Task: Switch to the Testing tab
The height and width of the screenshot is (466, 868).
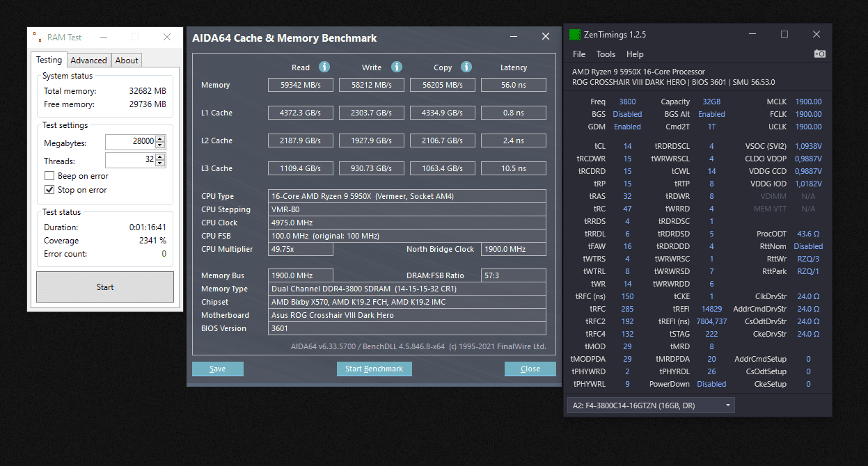Action: coord(49,60)
